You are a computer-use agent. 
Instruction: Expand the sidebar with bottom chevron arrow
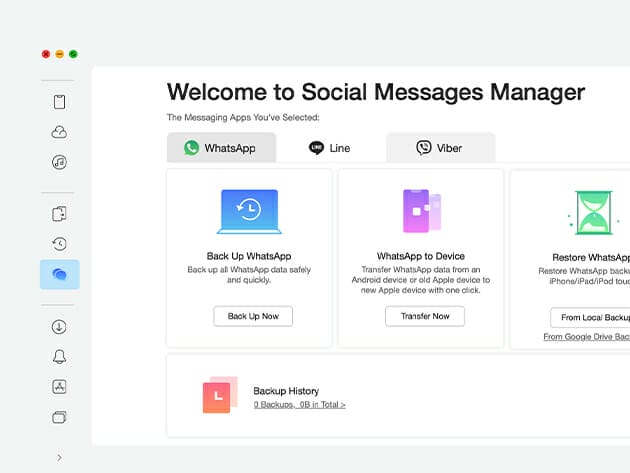59,457
